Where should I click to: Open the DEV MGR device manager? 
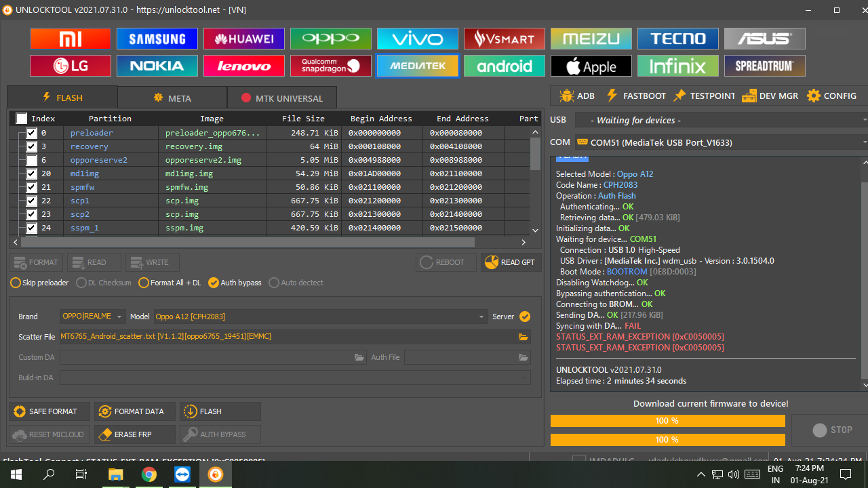click(770, 96)
